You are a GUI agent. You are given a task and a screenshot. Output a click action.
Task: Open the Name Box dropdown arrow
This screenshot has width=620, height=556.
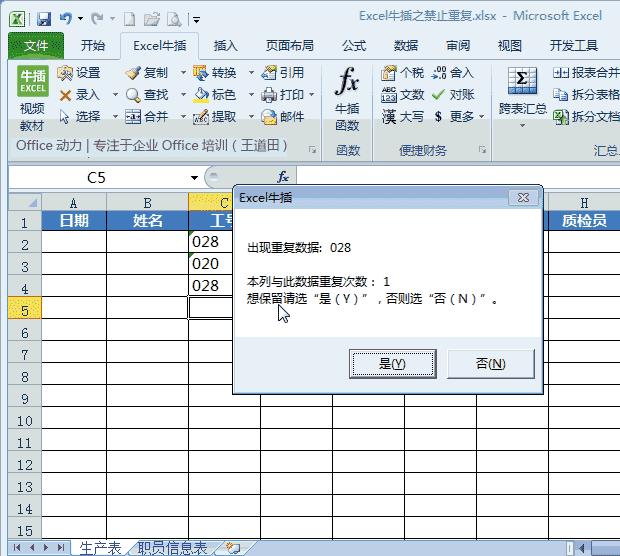[x=194, y=178]
